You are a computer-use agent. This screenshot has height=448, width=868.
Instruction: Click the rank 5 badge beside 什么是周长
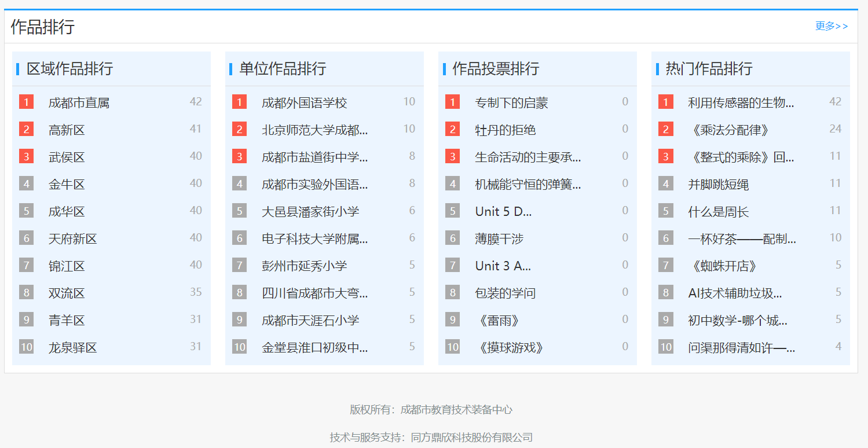(665, 211)
